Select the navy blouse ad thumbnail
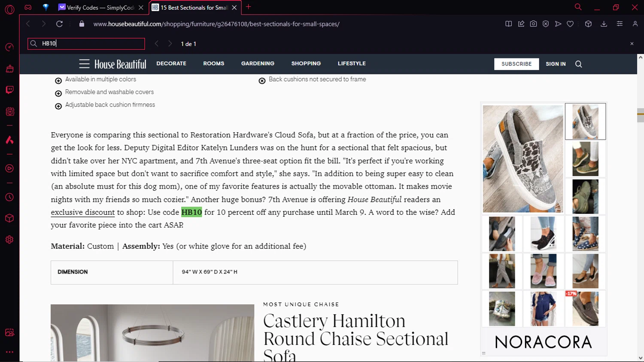 (544, 309)
